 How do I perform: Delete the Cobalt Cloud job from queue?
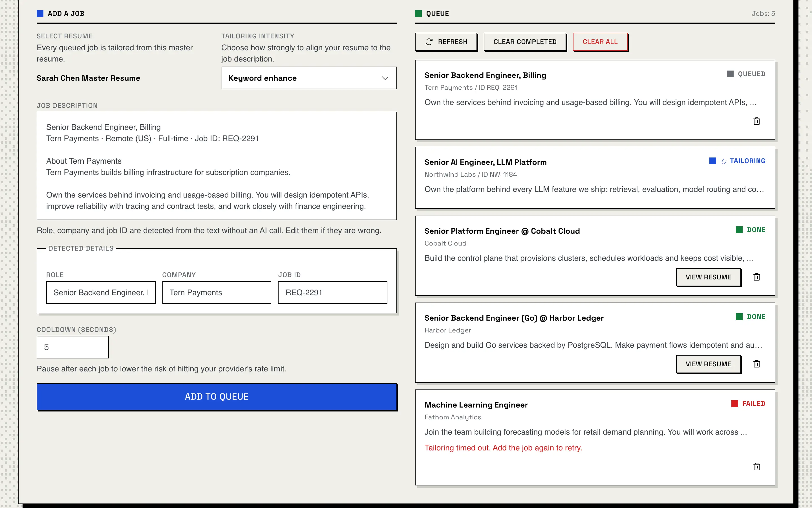tap(756, 277)
